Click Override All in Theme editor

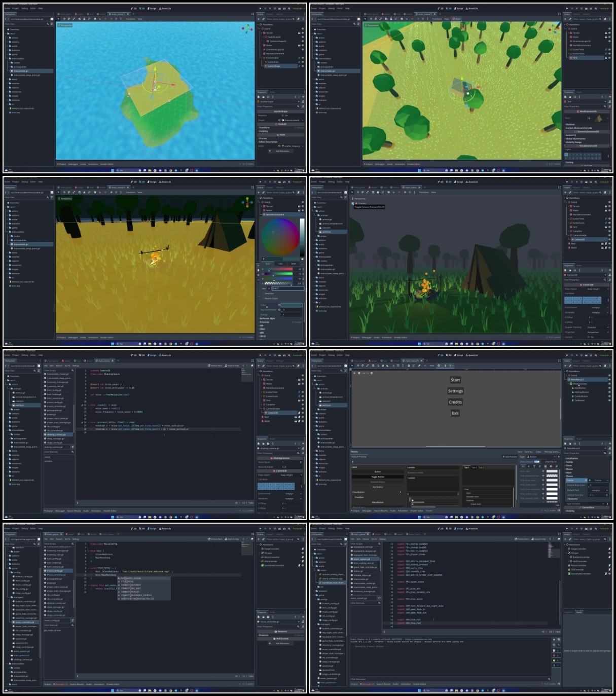pyautogui.click(x=551, y=462)
